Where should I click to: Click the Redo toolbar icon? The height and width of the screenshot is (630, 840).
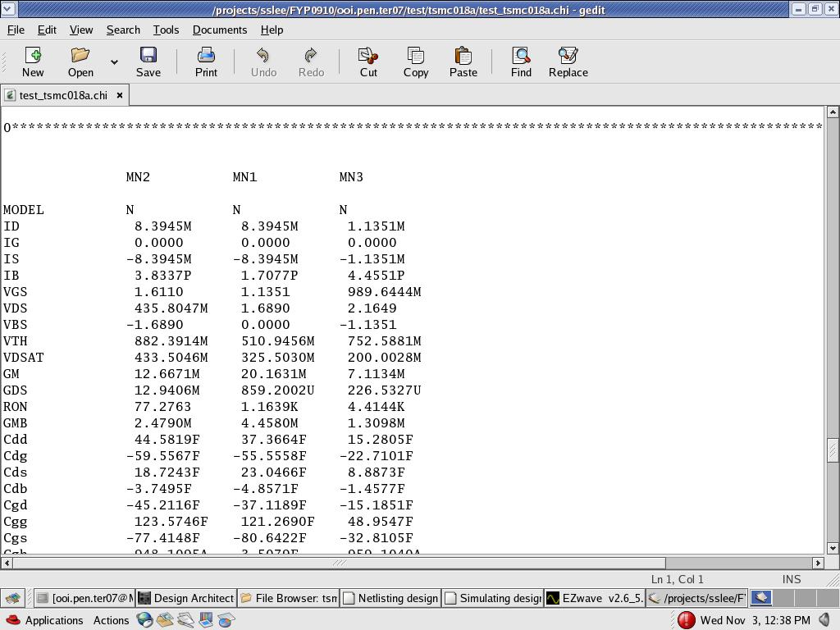point(311,62)
